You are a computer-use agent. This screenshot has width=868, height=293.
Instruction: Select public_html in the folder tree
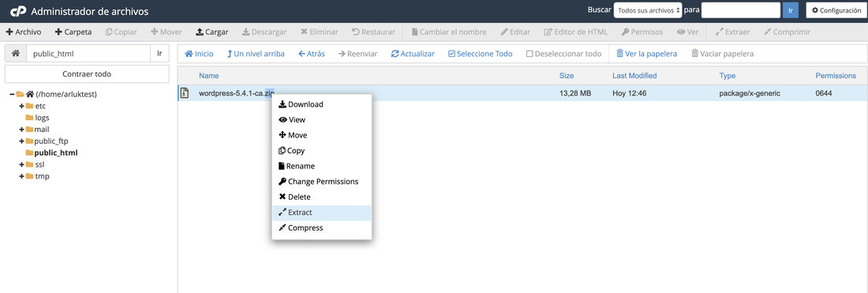click(x=56, y=152)
